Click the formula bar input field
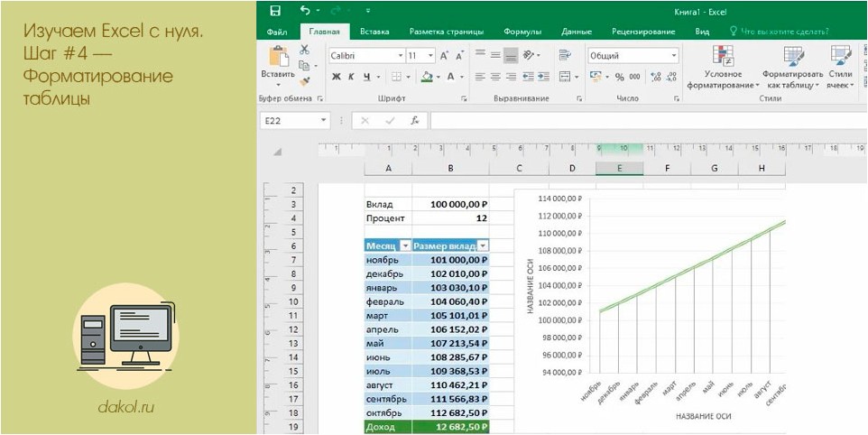The height and width of the screenshot is (435, 868). 648,121
